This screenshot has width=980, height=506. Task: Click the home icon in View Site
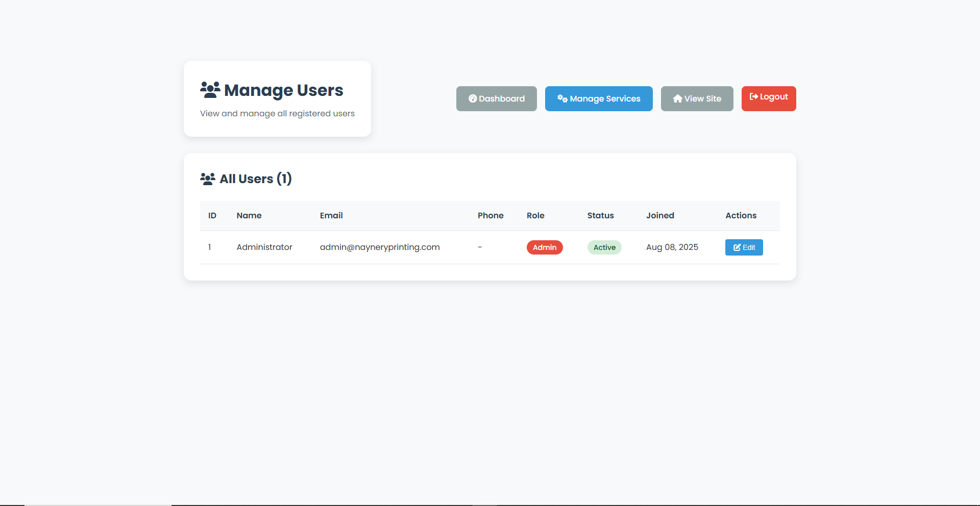pos(677,98)
